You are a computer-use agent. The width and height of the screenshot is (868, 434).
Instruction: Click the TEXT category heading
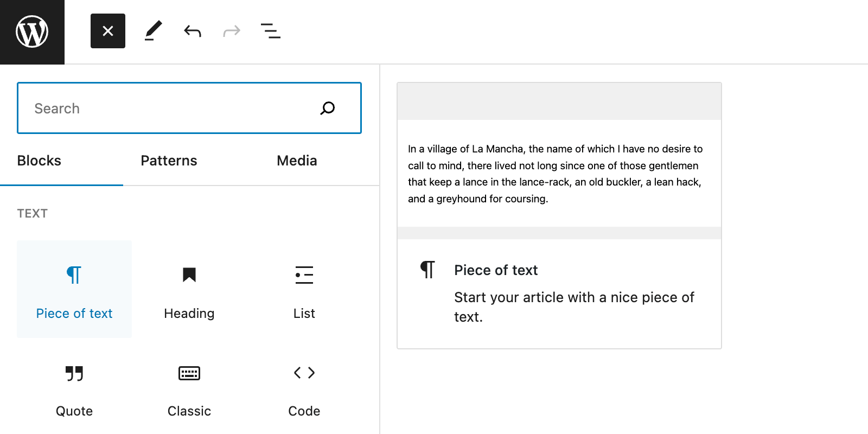coord(33,213)
